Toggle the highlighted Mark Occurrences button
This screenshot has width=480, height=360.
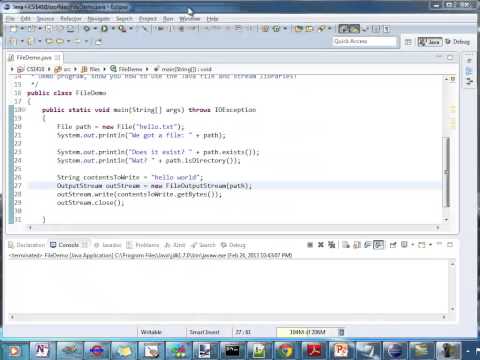coord(354,29)
